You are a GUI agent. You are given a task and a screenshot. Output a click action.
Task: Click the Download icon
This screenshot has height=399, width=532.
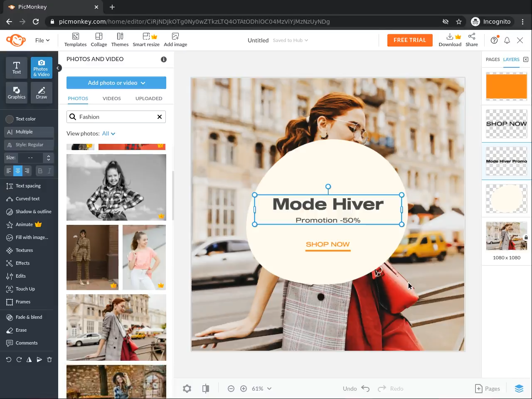tap(450, 40)
